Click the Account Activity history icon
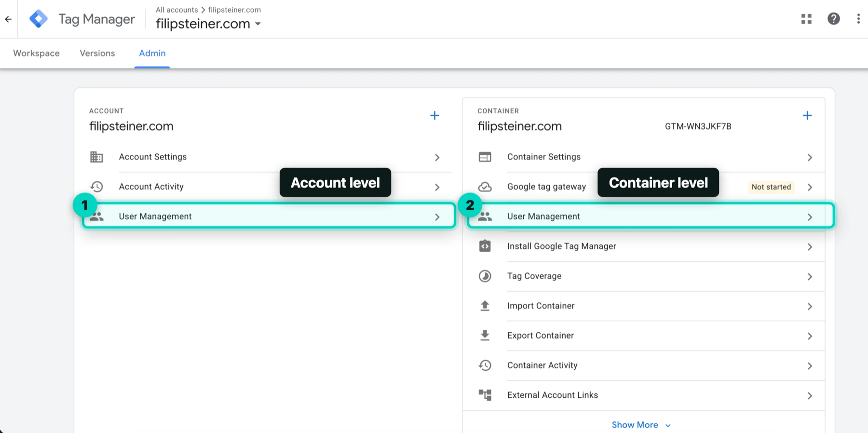This screenshot has height=433, width=868. click(96, 187)
